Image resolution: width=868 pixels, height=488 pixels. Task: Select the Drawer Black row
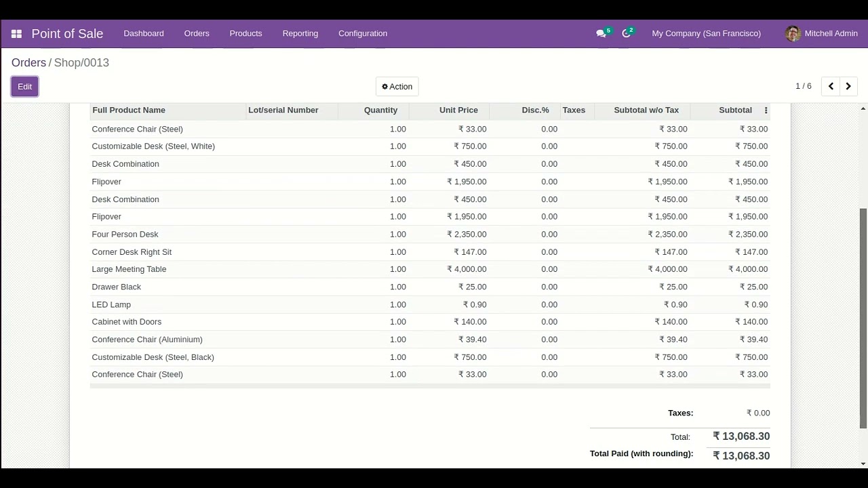[430, 287]
